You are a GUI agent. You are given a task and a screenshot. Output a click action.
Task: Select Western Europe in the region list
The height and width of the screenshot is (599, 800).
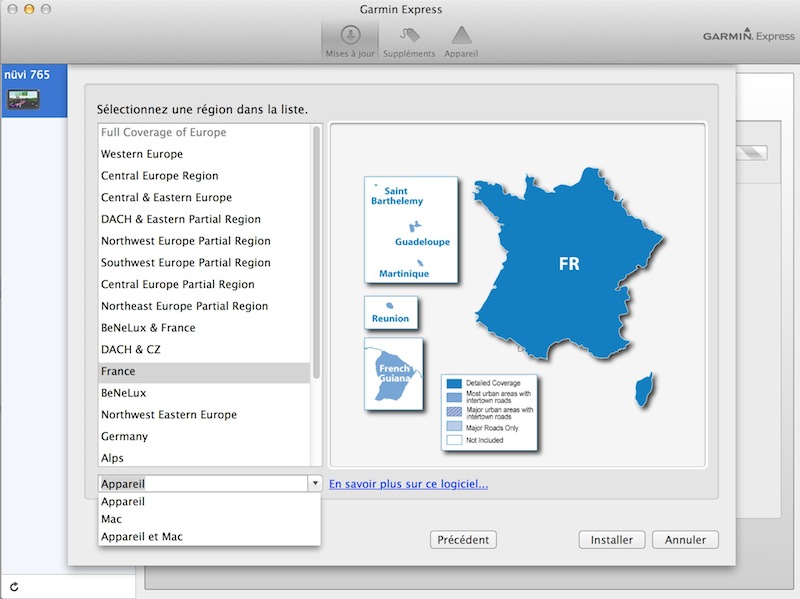pyautogui.click(x=204, y=154)
